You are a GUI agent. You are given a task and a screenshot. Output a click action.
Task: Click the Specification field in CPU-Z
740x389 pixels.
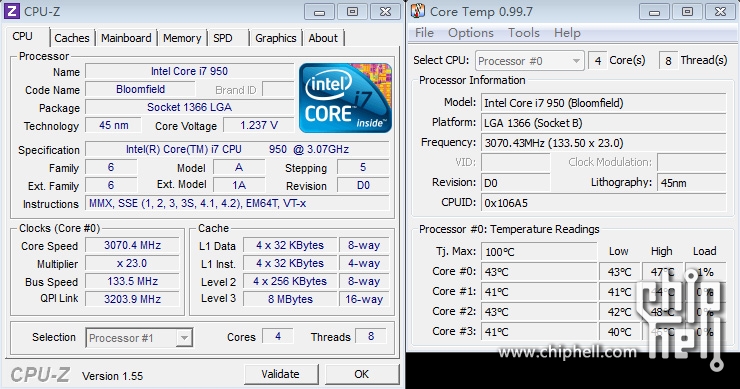point(237,149)
